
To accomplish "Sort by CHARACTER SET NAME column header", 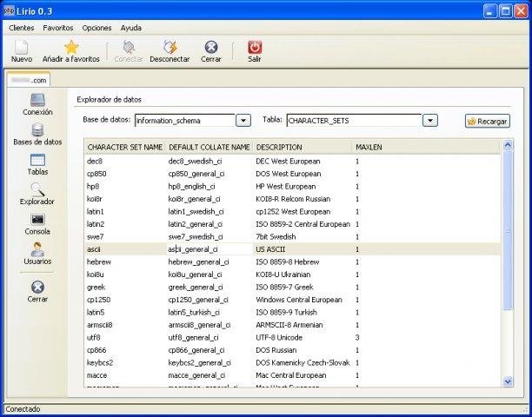I will (x=125, y=147).
